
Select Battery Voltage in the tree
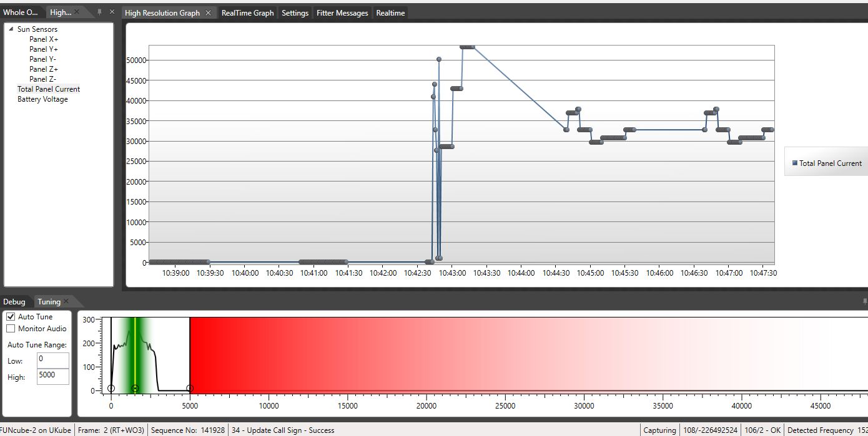pos(42,99)
